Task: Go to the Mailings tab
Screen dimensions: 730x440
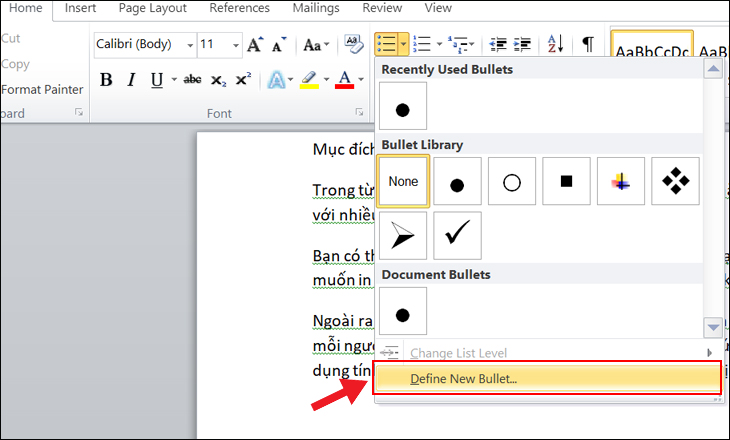Action: 316,8
